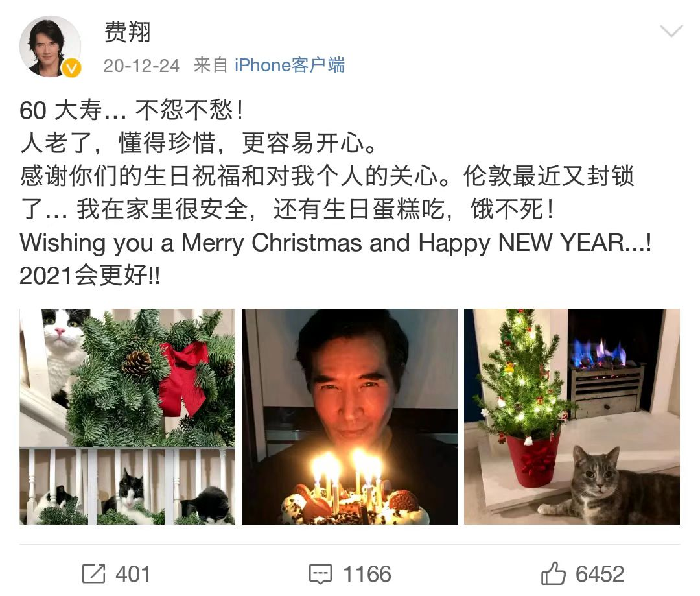
Task: Open the username 费翔
Action: (x=127, y=32)
